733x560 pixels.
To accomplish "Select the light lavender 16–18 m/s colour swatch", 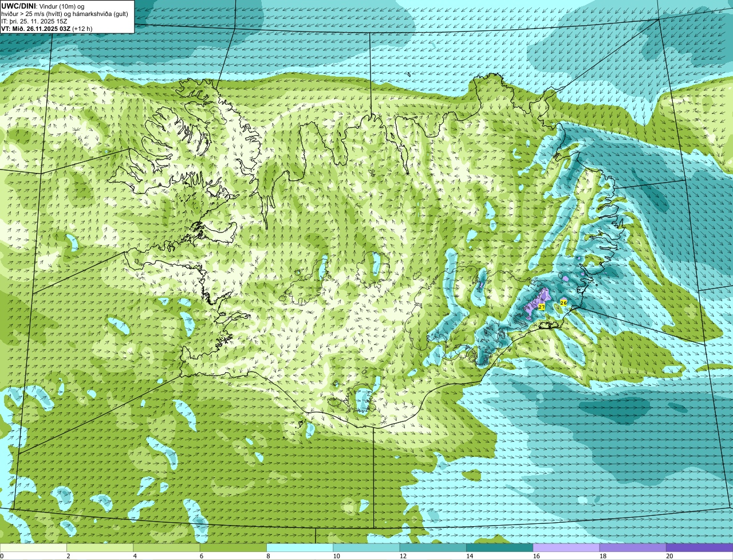I will [x=566, y=547].
